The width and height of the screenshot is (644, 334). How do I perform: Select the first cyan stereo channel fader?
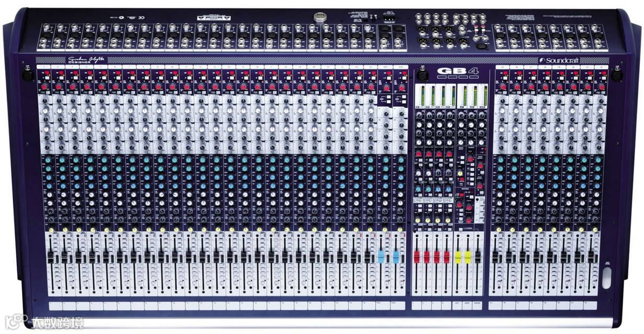coord(381,257)
